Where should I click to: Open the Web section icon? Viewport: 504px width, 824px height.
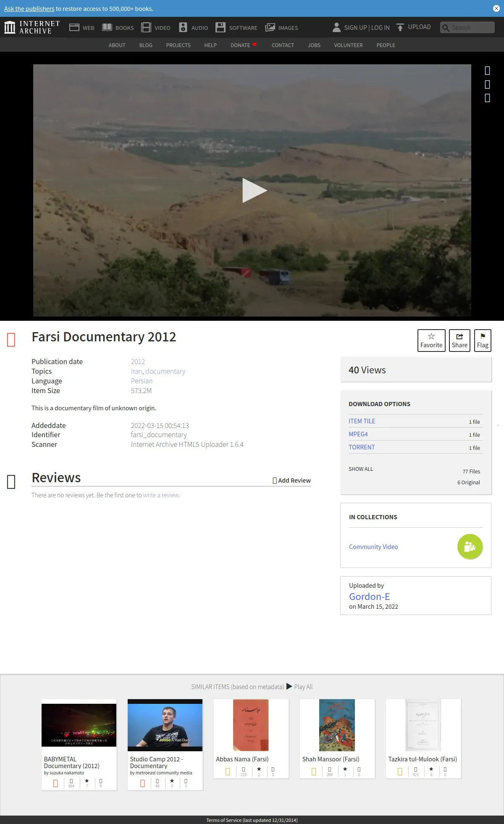(x=74, y=27)
